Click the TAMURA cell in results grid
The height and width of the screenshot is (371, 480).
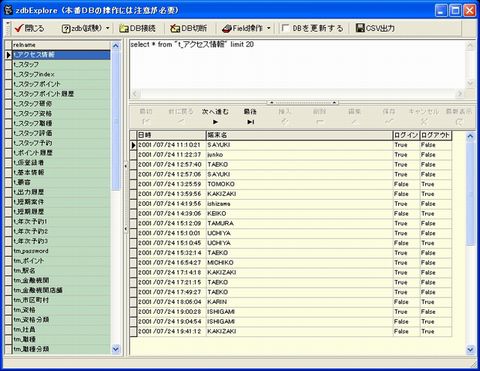pos(299,223)
